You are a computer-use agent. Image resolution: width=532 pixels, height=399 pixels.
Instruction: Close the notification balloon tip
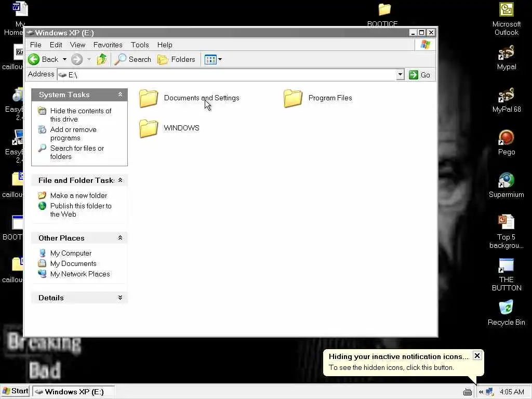pos(477,355)
